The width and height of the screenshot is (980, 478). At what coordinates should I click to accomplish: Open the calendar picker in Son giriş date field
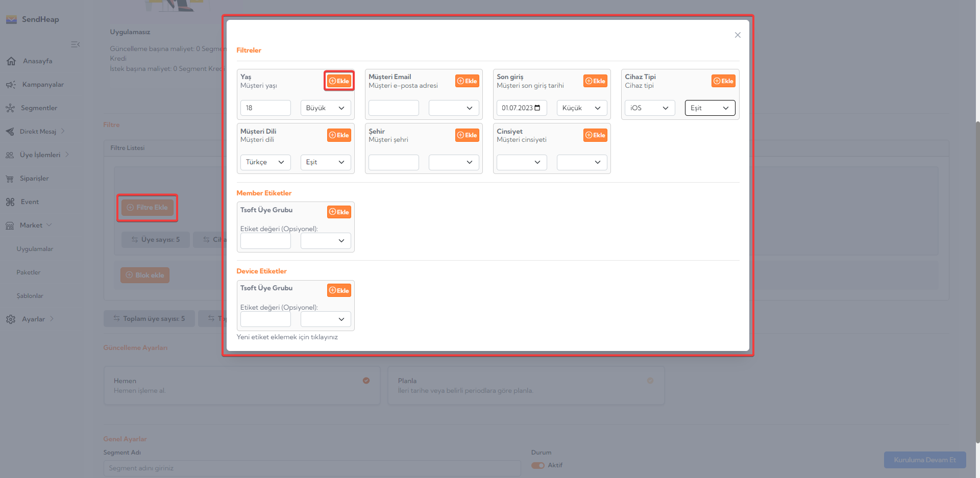[537, 108]
